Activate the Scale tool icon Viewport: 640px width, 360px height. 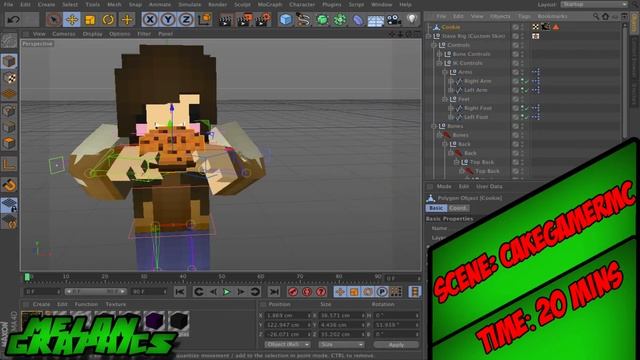point(90,19)
